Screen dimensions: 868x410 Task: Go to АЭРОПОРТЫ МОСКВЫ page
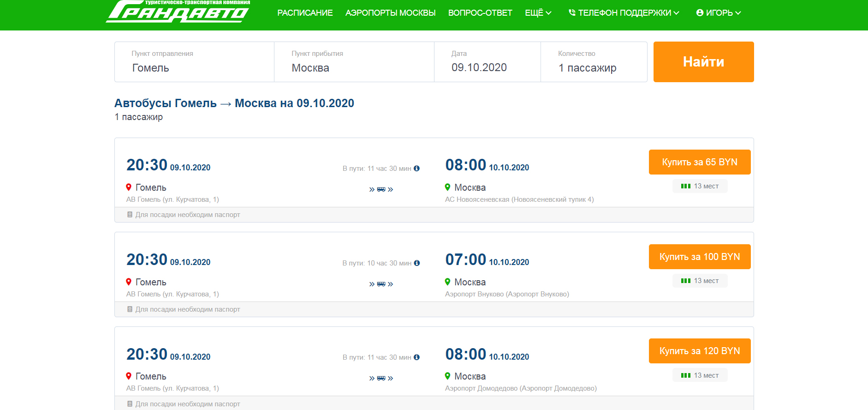pyautogui.click(x=390, y=13)
